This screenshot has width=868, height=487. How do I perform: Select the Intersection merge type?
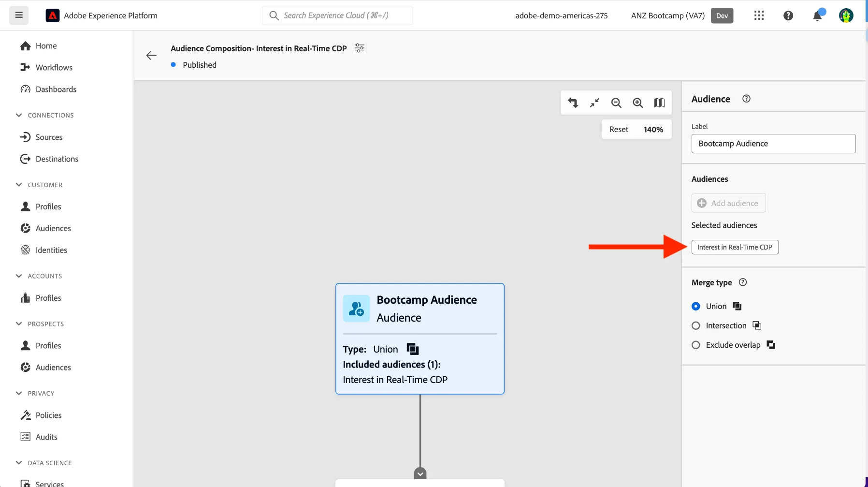pyautogui.click(x=696, y=325)
